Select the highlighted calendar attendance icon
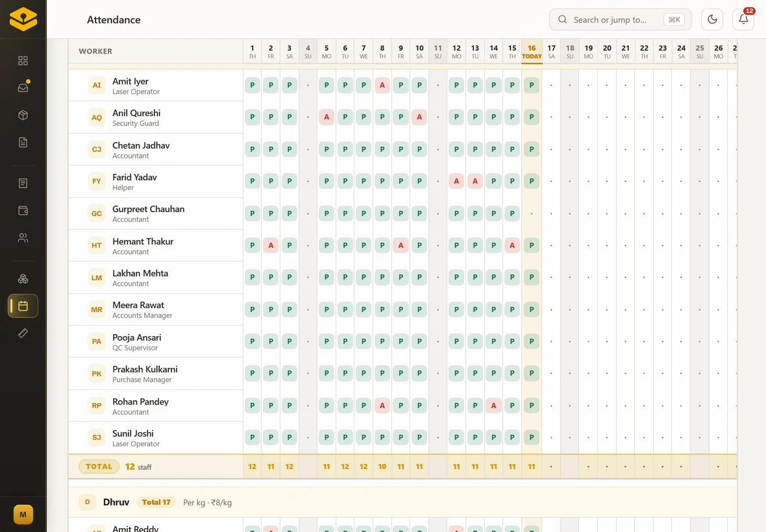Viewport: 766px width, 532px height. [23, 306]
